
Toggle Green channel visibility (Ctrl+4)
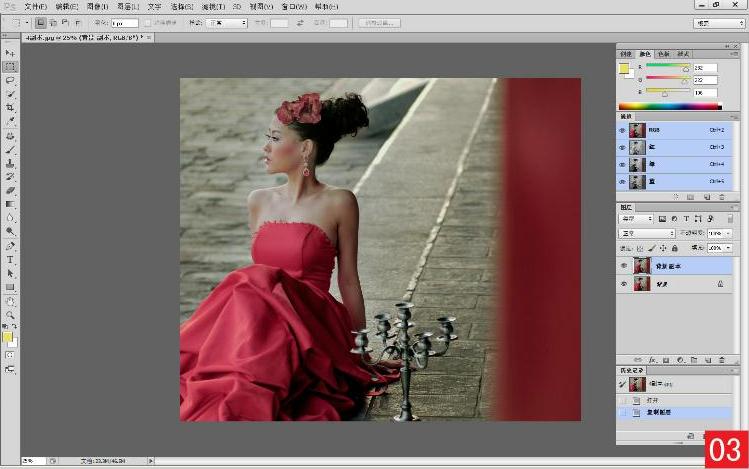(x=622, y=165)
